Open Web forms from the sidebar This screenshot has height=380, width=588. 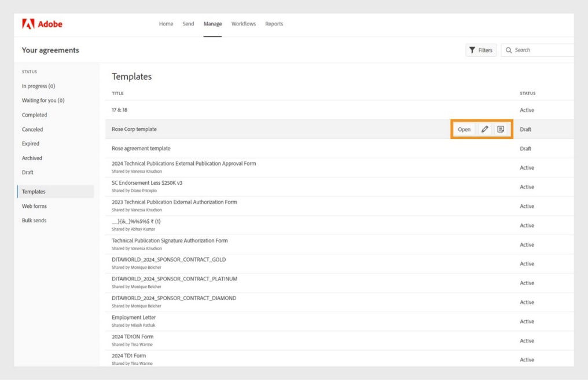pos(35,206)
